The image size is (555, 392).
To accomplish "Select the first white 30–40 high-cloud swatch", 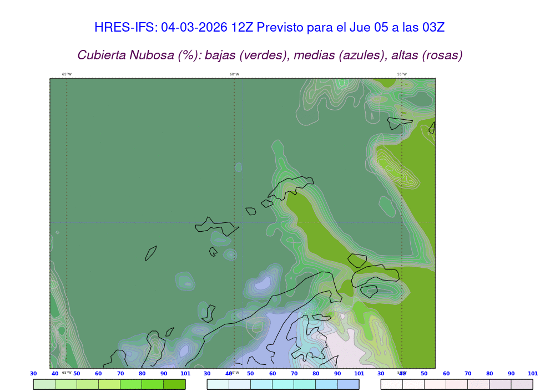I will click(x=391, y=384).
